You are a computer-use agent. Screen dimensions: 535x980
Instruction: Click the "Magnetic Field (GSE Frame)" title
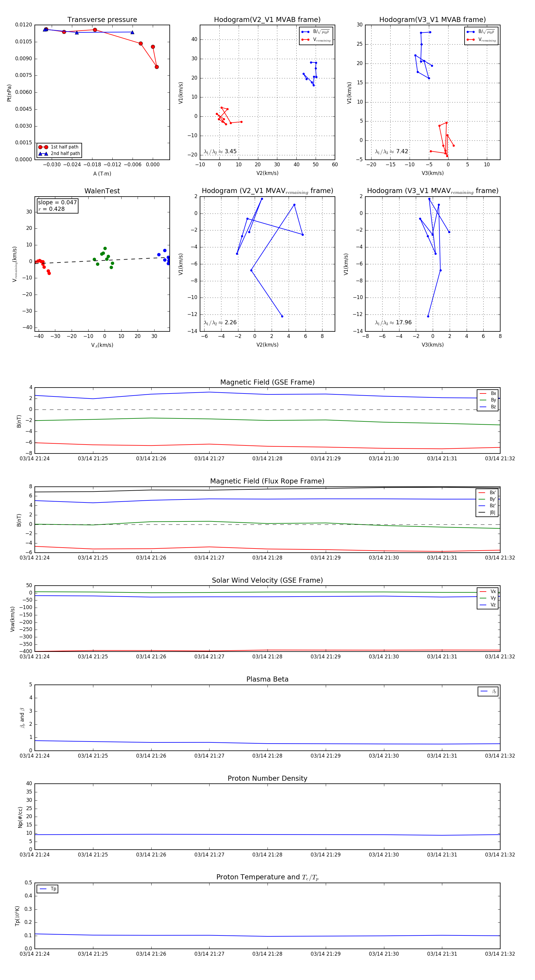[x=267, y=382]
